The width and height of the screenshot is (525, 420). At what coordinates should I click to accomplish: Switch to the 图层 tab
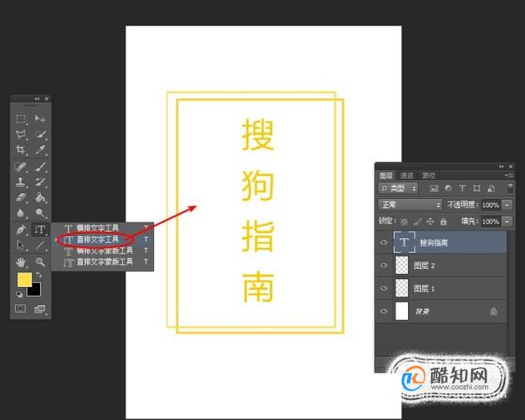pos(386,175)
